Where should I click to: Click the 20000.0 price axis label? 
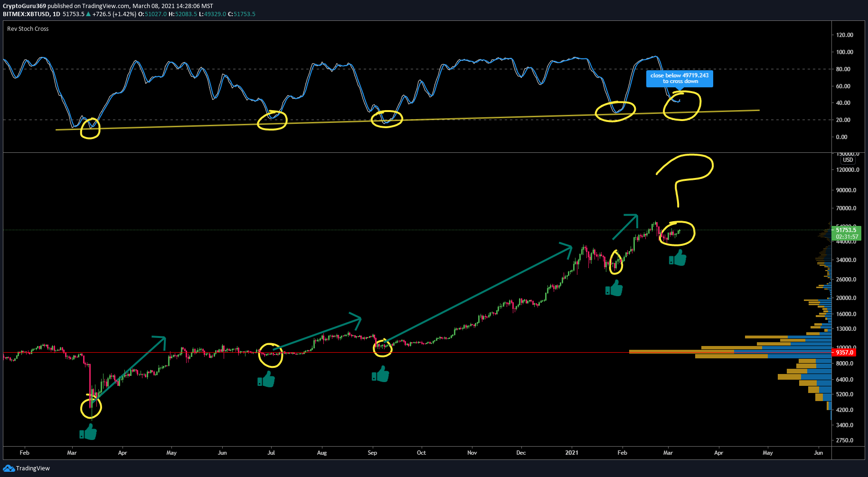(x=846, y=298)
